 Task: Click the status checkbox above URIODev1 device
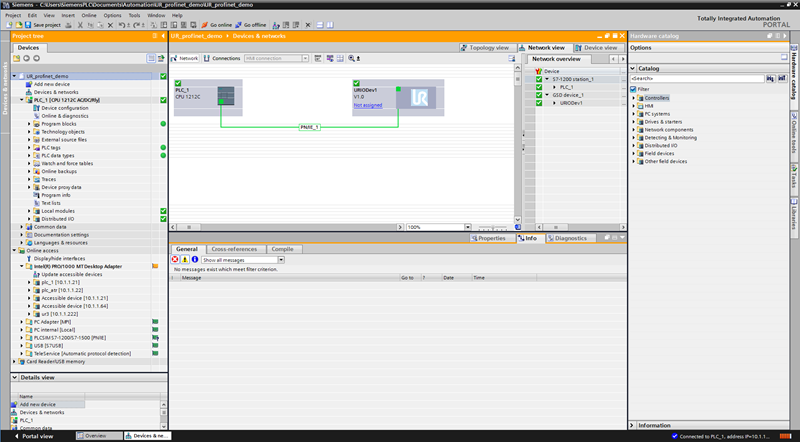pos(357,83)
